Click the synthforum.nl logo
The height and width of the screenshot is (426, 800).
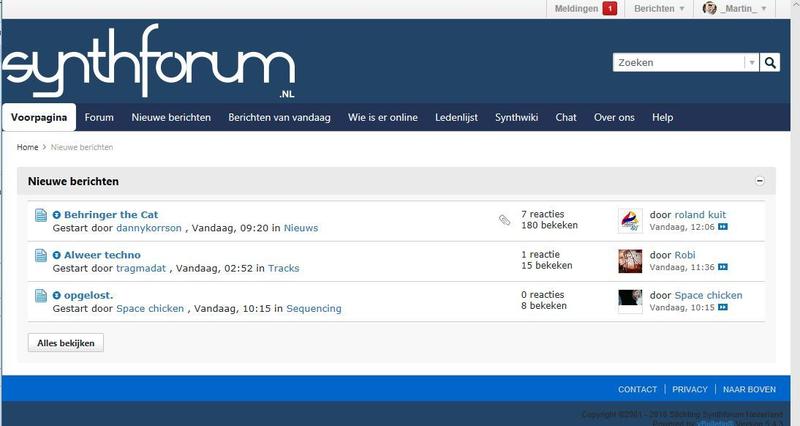point(149,62)
